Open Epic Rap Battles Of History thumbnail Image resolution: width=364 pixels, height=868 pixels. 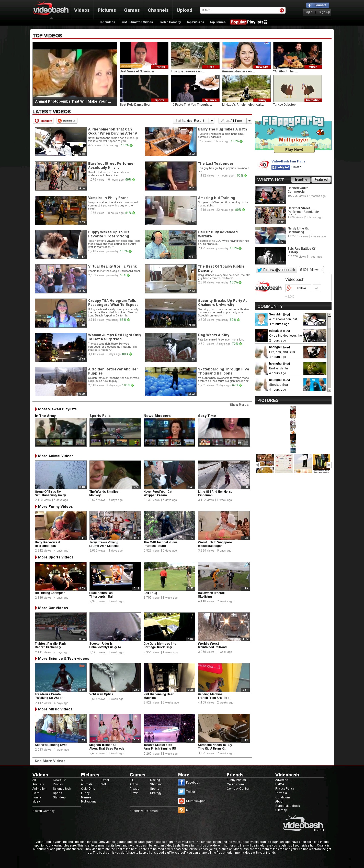point(270,255)
